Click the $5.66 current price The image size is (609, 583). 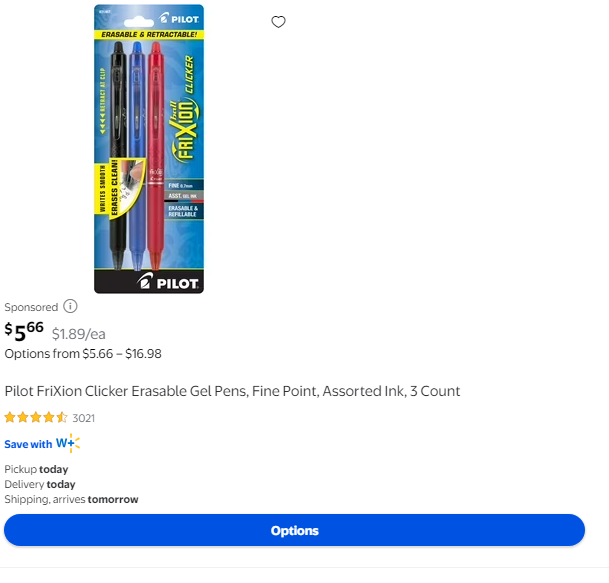(24, 331)
